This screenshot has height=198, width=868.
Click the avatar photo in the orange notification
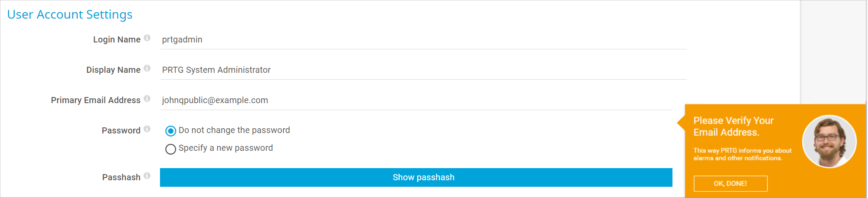pos(829,141)
